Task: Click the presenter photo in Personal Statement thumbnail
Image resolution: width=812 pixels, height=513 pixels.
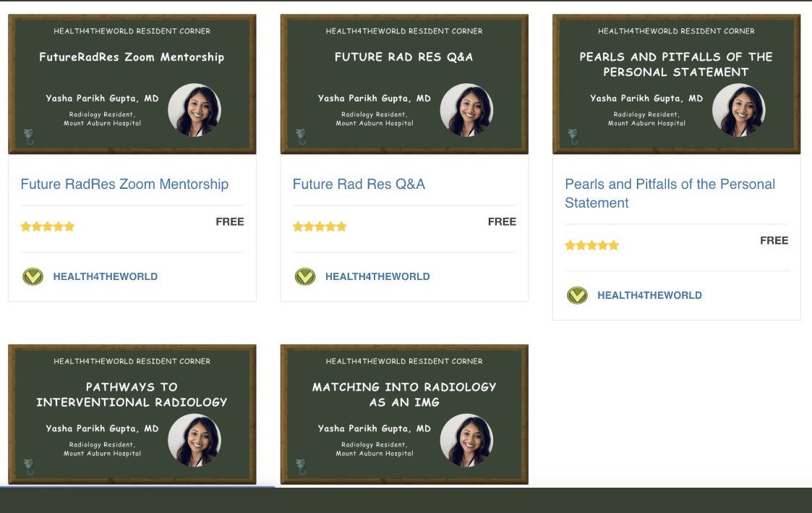Action: click(739, 110)
